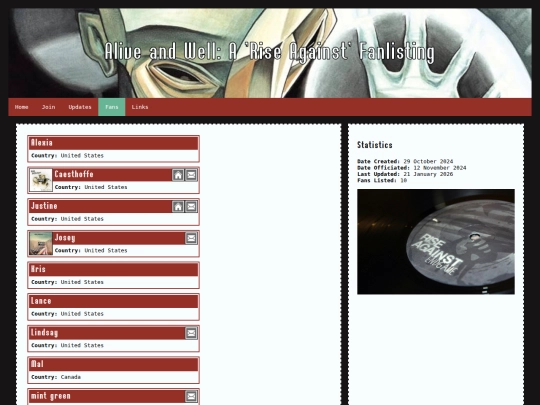
Task: Click the Date Officiated 12 November 2024 line
Action: coord(412,168)
